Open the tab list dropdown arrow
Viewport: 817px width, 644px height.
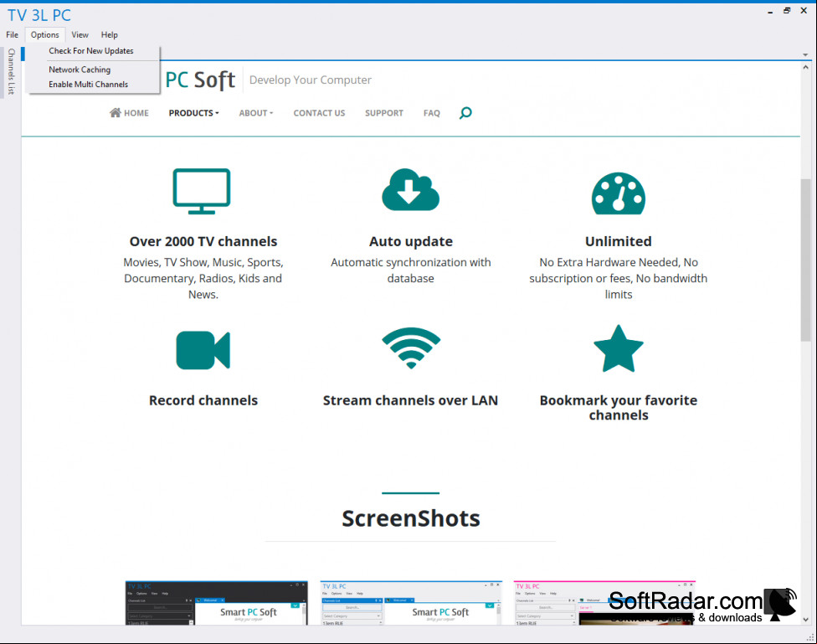[x=805, y=54]
